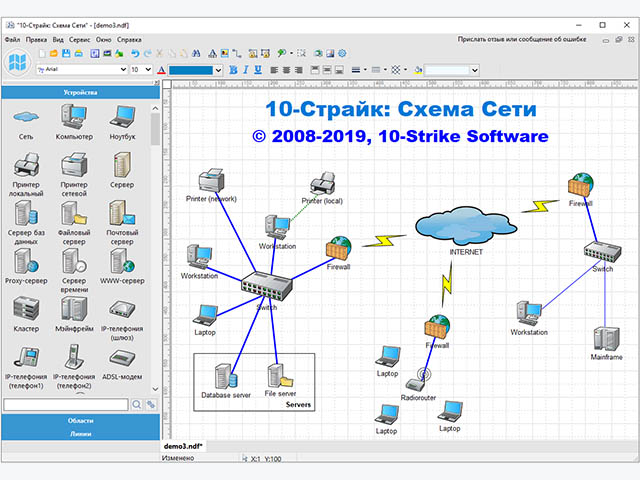This screenshot has width=640, height=480.
Task: Switch to the demo3.ndf document tab
Action: pyautogui.click(x=184, y=445)
